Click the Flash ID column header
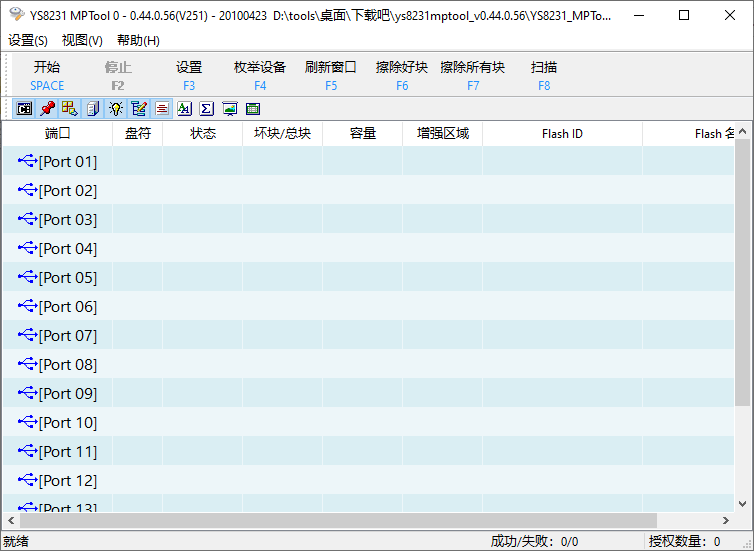 pyautogui.click(x=563, y=134)
